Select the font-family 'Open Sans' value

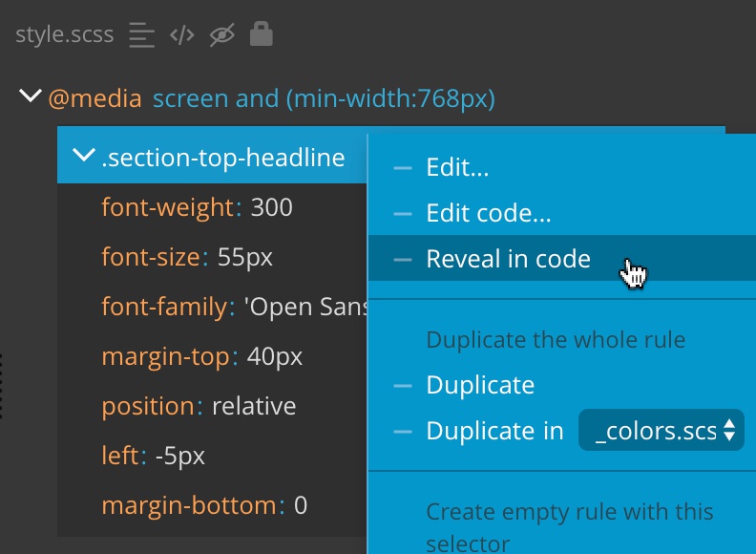pyautogui.click(x=305, y=307)
